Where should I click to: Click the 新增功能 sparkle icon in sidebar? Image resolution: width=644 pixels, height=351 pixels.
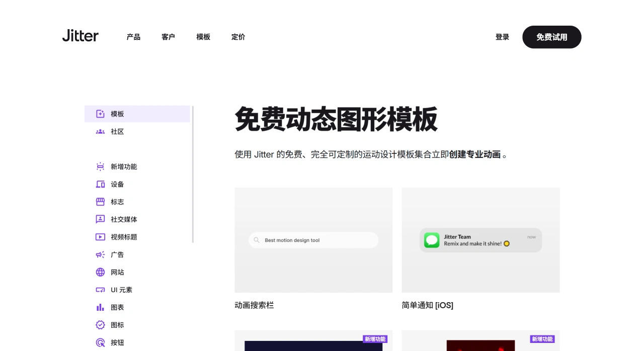click(100, 166)
